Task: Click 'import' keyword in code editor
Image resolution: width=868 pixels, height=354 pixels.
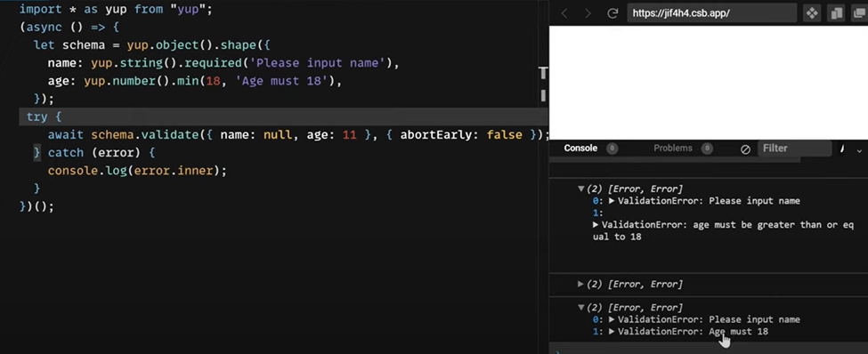Action: 40,10
